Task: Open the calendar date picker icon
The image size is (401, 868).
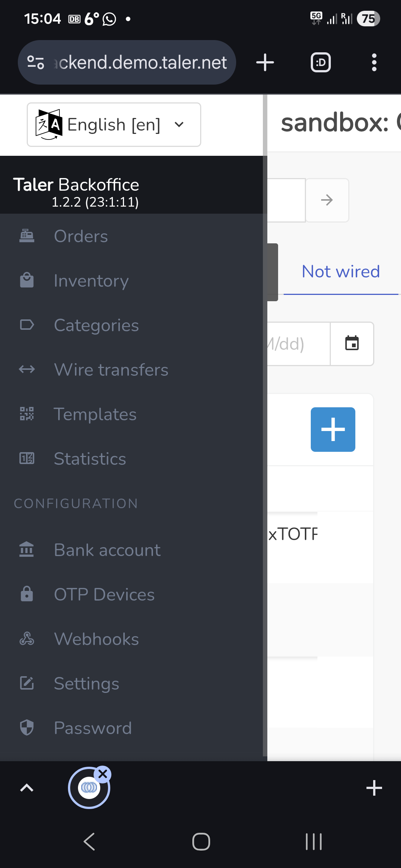Action: click(352, 343)
